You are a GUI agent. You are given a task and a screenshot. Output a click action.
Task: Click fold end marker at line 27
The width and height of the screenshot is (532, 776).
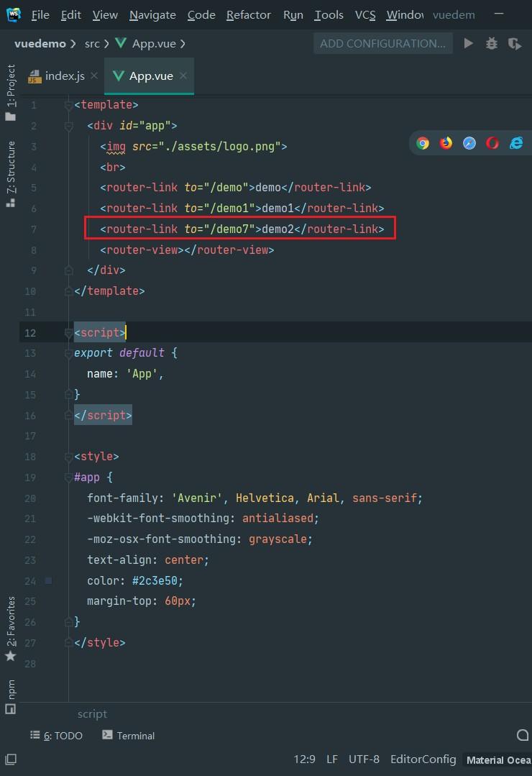click(69, 643)
